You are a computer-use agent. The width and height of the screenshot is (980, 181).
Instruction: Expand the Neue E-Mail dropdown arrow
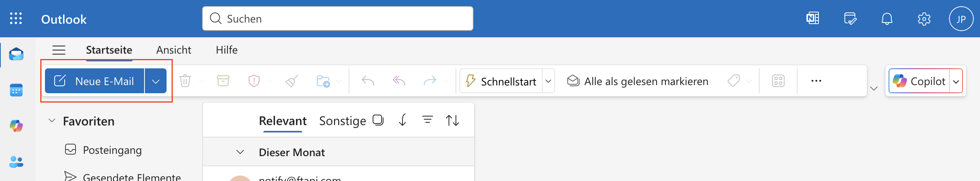156,81
